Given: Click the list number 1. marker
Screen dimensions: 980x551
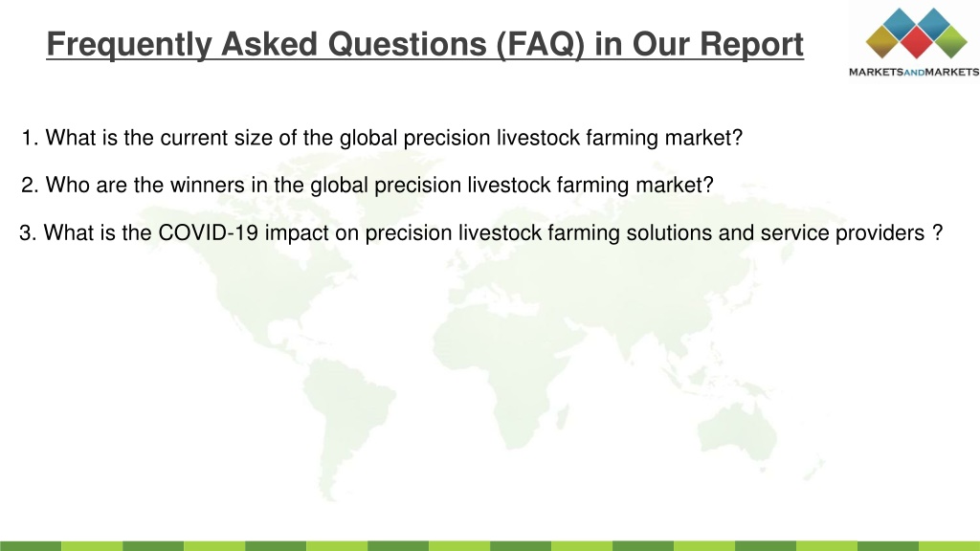Looking at the screenshot, I should pos(30,138).
